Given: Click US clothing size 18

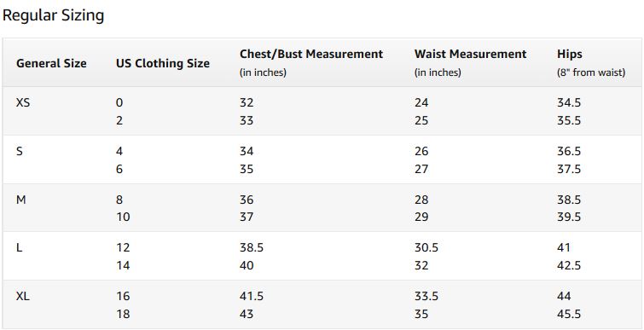Looking at the screenshot, I should pyautogui.click(x=123, y=315).
